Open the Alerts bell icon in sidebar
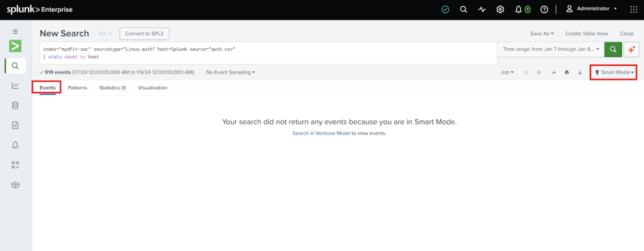The height and width of the screenshot is (251, 644). [15, 145]
